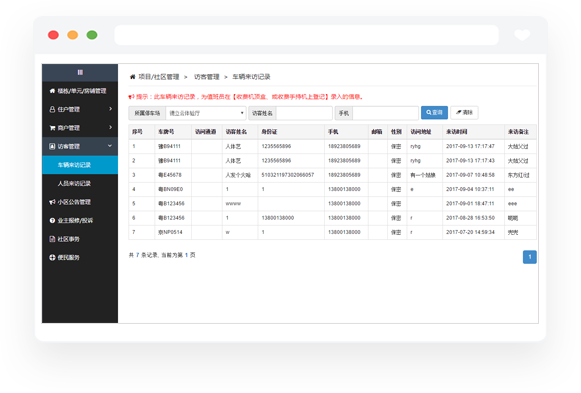Screen dimensions: 581x393
Task: Toggle the sidebar collapse icon at top
Action: pyautogui.click(x=80, y=72)
